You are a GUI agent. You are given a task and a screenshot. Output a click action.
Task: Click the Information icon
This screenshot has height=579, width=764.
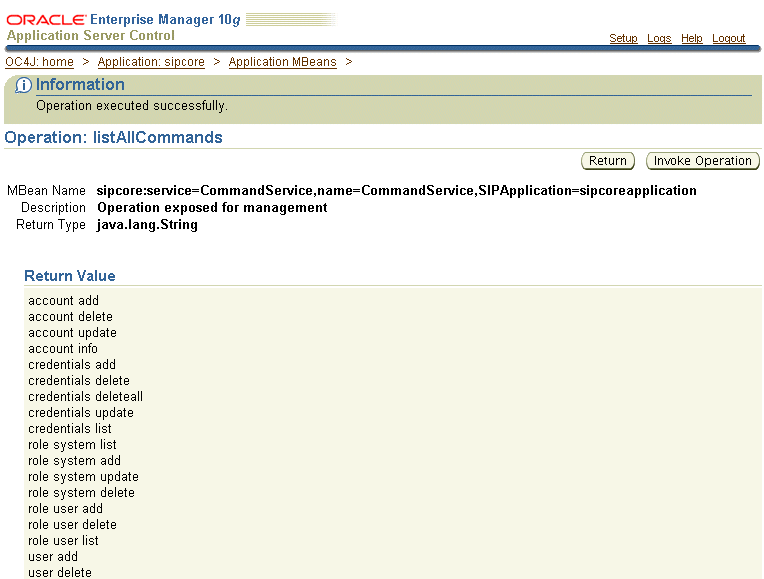click(x=23, y=85)
